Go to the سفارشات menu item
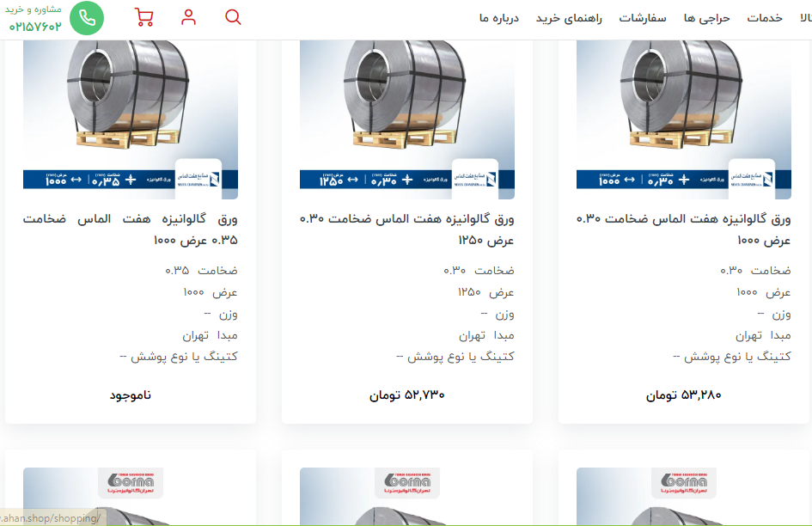The height and width of the screenshot is (526, 812). point(643,18)
